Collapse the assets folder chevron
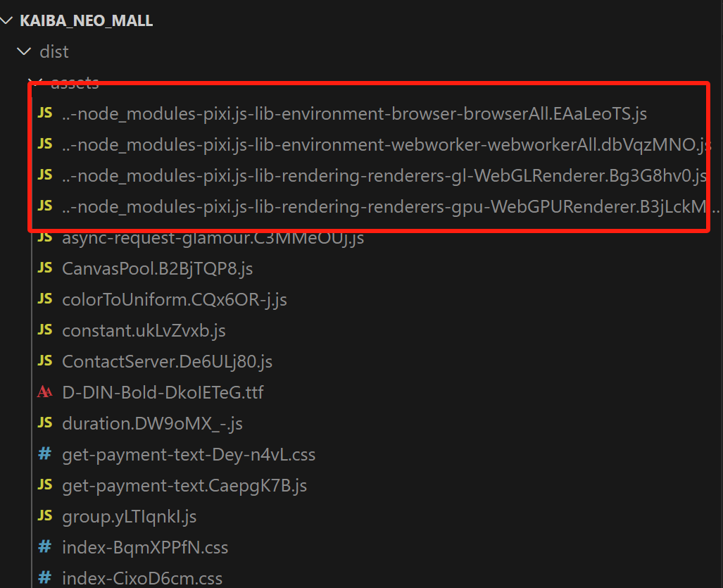This screenshot has width=723, height=588. tap(35, 82)
